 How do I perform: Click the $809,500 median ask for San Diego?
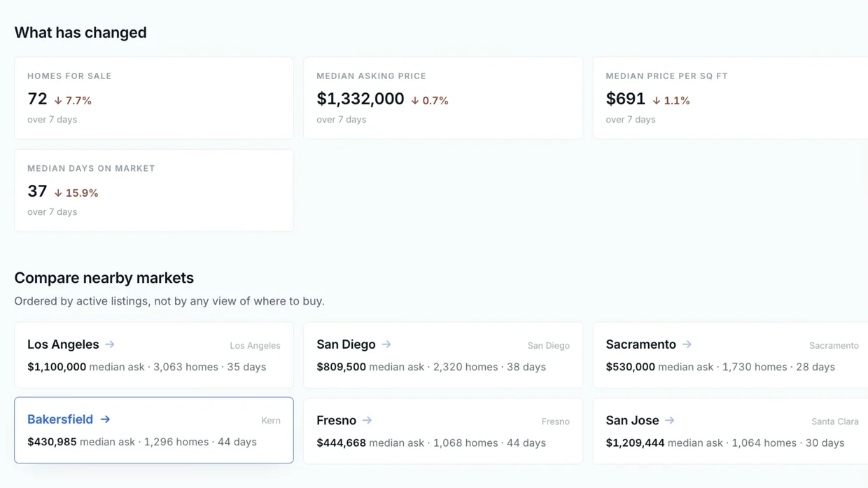[x=341, y=367]
